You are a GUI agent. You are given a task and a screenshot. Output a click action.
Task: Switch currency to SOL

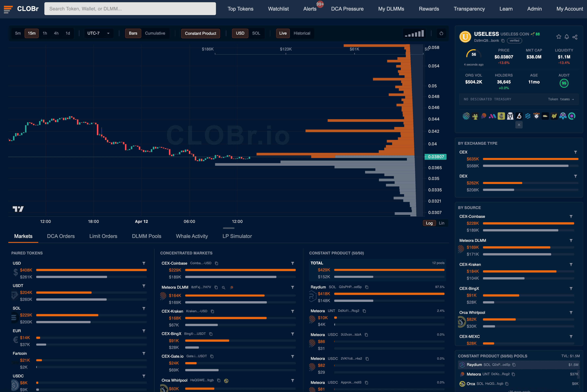[x=256, y=33]
